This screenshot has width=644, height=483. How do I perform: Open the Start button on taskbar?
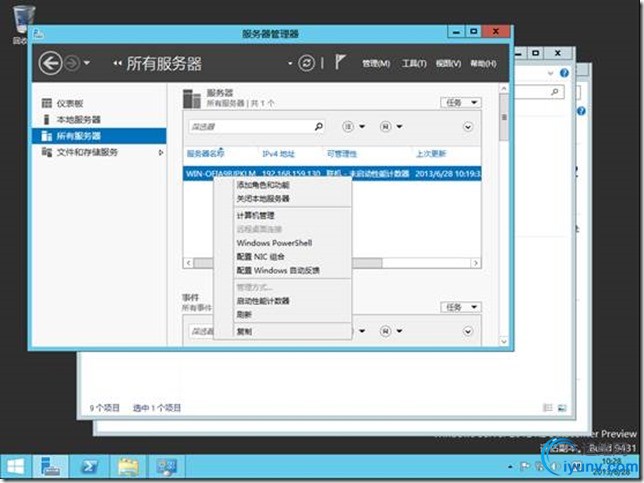click(x=16, y=467)
